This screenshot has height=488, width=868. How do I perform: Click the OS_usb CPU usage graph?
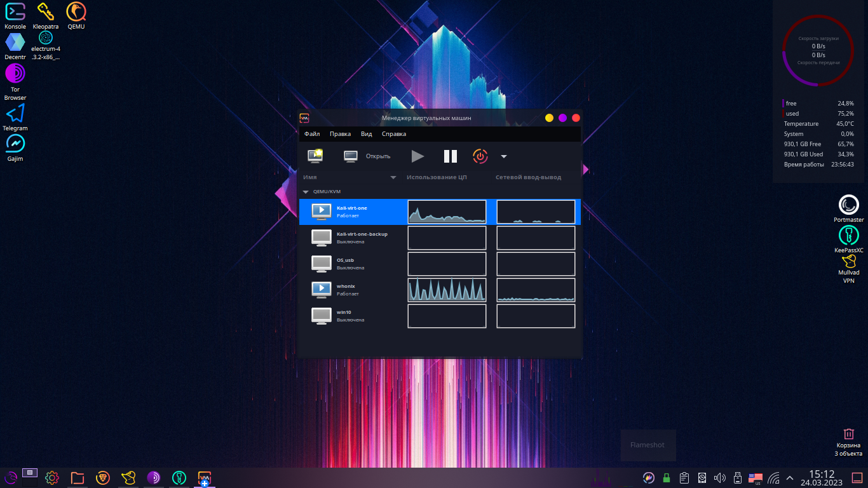click(447, 264)
